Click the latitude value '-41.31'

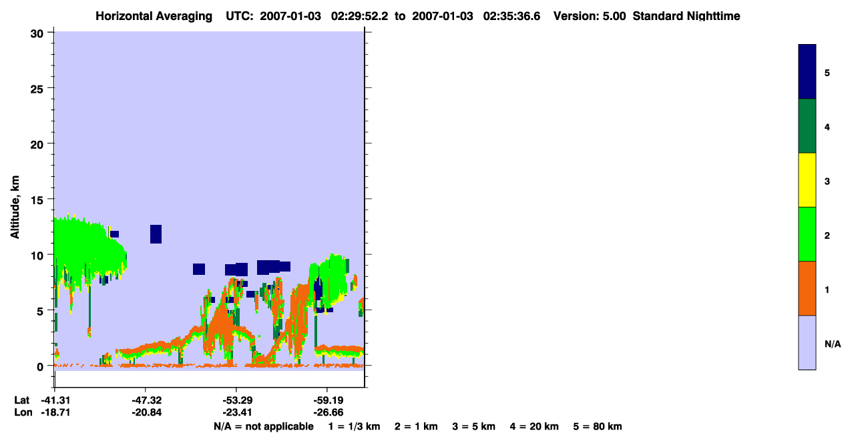pos(55,400)
